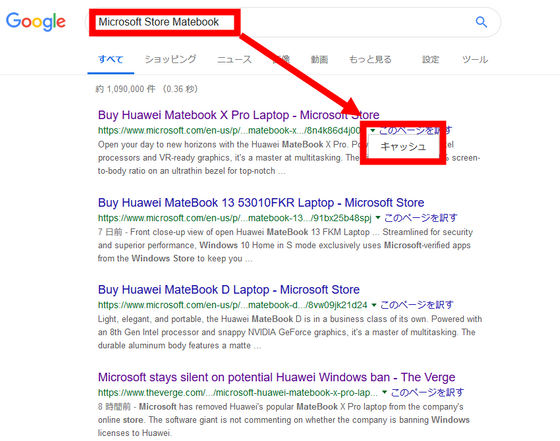560x441 pixels.
Task: Open 設定 settings menu
Action: [430, 59]
